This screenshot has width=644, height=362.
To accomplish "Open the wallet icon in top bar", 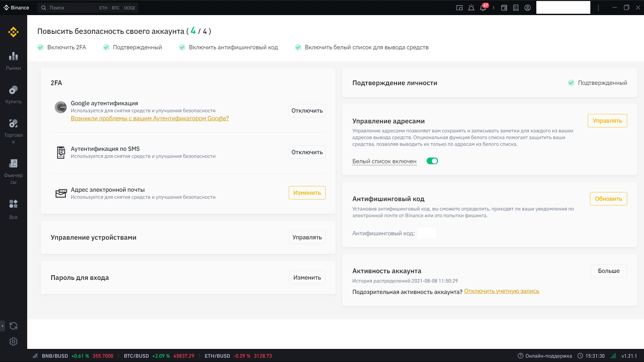I will 504,8.
